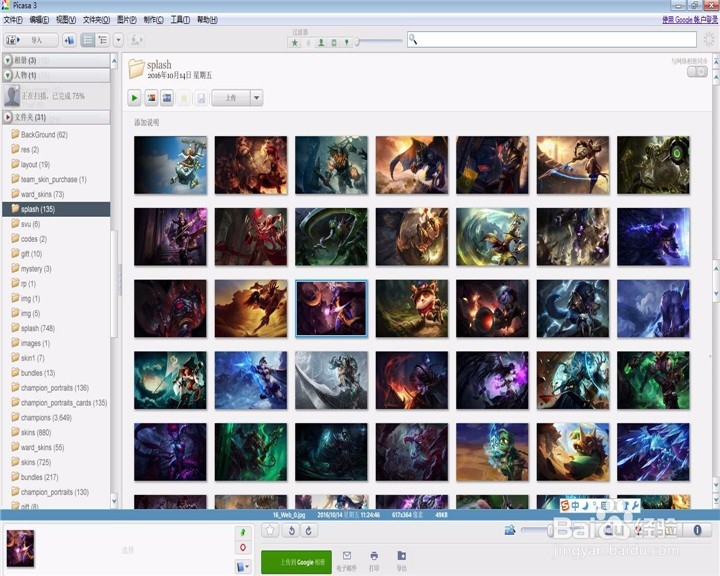Viewport: 720px width, 576px height.
Task: Clear the photo tray with red circle
Action: click(x=243, y=548)
